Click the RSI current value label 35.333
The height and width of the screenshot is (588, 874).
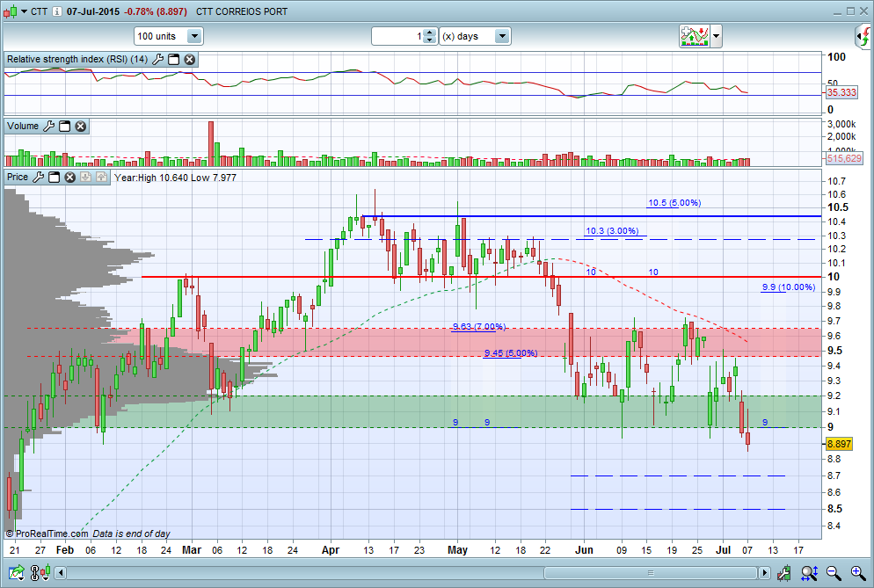[841, 92]
